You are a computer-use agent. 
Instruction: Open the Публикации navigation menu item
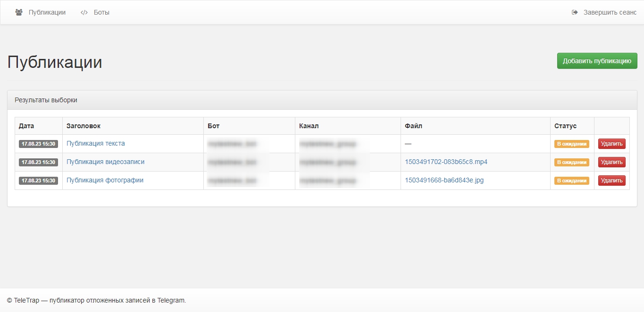coord(47,12)
